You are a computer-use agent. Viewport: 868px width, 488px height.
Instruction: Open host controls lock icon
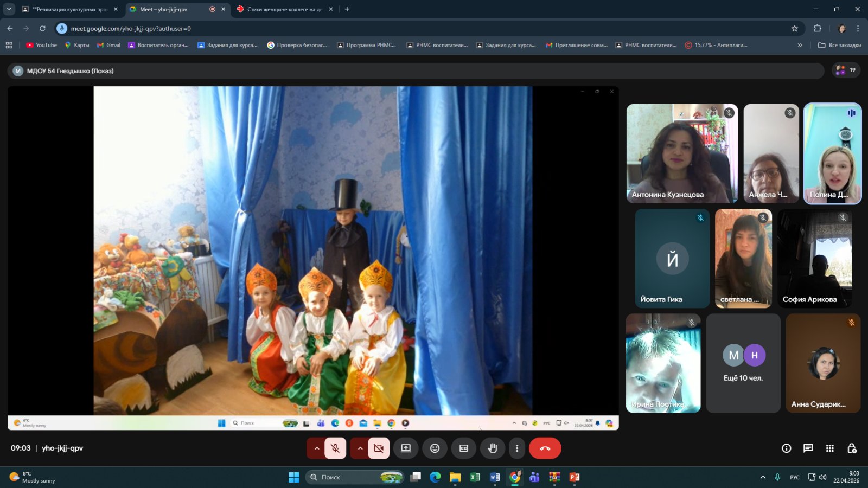coord(851,448)
